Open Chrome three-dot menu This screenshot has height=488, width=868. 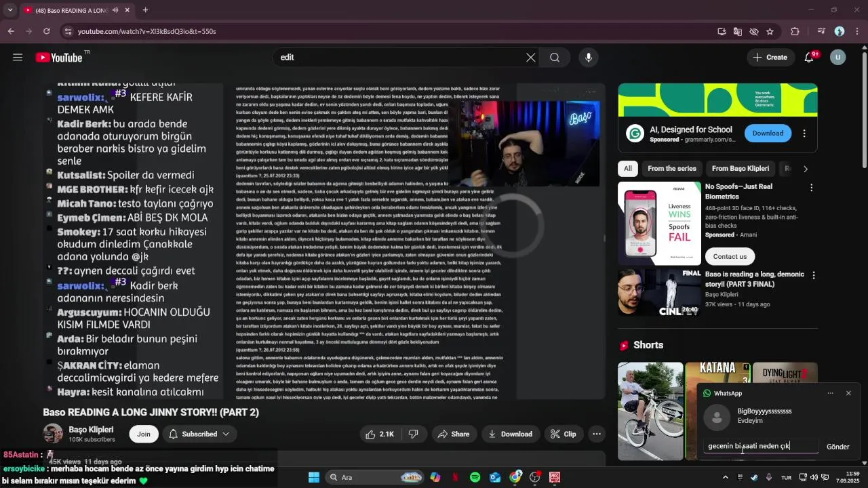pyautogui.click(x=858, y=31)
